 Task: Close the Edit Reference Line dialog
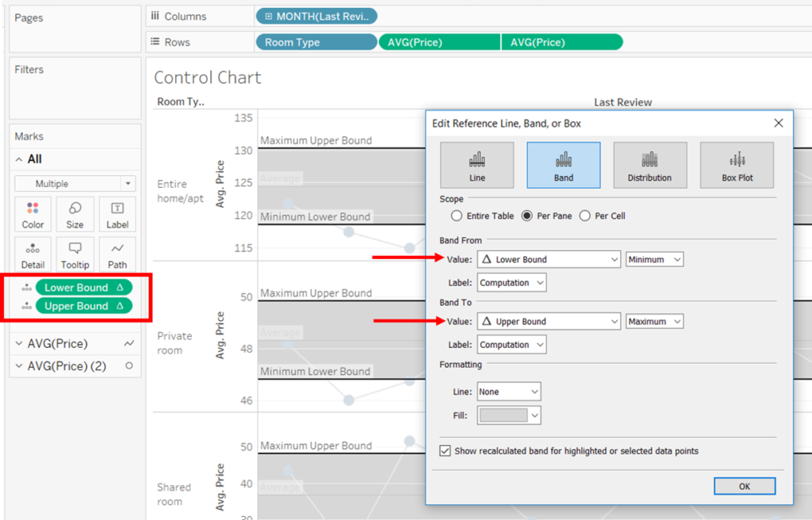[x=778, y=123]
